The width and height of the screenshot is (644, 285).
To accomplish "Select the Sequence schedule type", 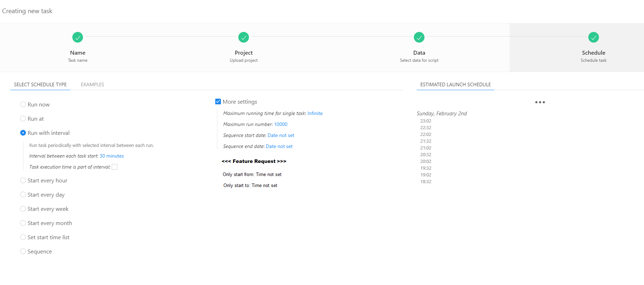I will coord(23,252).
